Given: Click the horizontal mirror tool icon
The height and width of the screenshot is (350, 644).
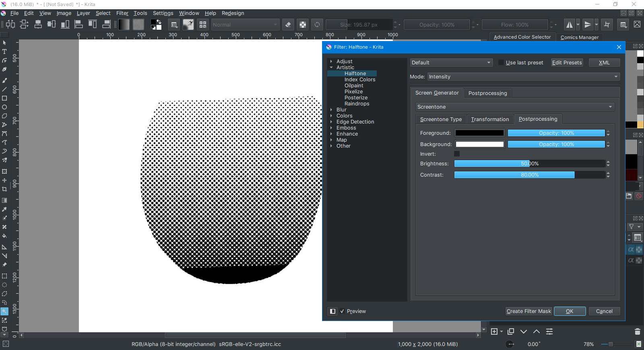Looking at the screenshot, I should click(x=570, y=25).
